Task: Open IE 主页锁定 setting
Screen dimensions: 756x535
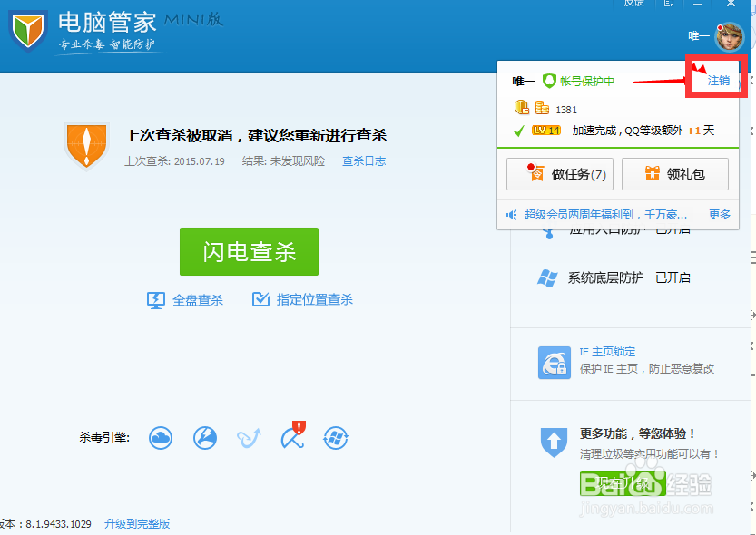Action: point(607,352)
